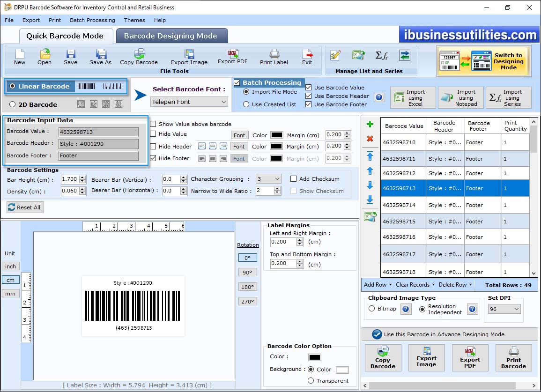541x392 pixels.
Task: Open the Character Grouping dropdown
Action: (x=268, y=179)
